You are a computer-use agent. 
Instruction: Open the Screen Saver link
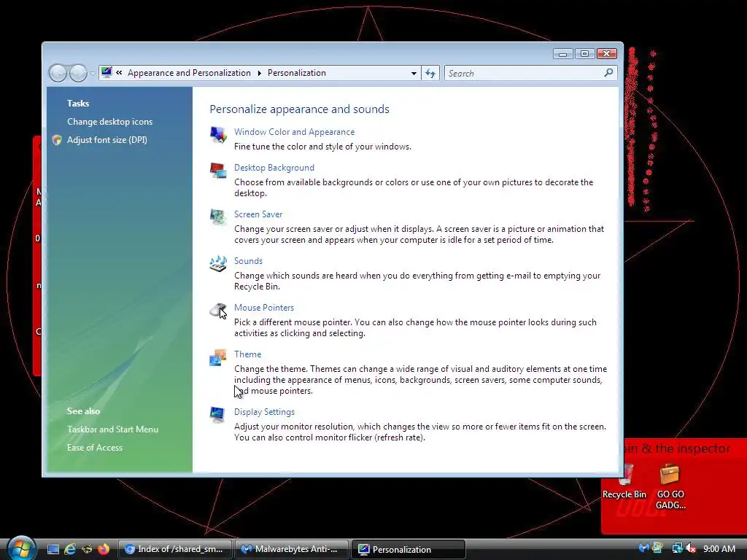tap(258, 214)
